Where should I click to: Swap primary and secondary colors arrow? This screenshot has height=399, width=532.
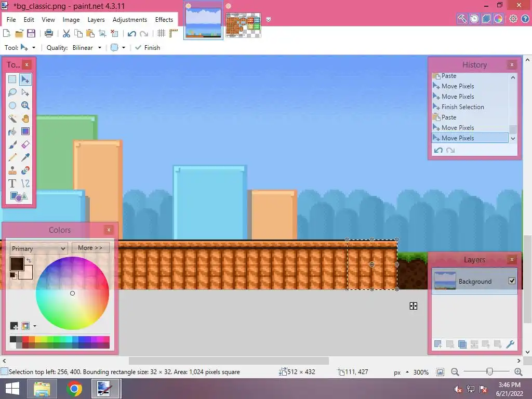(x=29, y=261)
